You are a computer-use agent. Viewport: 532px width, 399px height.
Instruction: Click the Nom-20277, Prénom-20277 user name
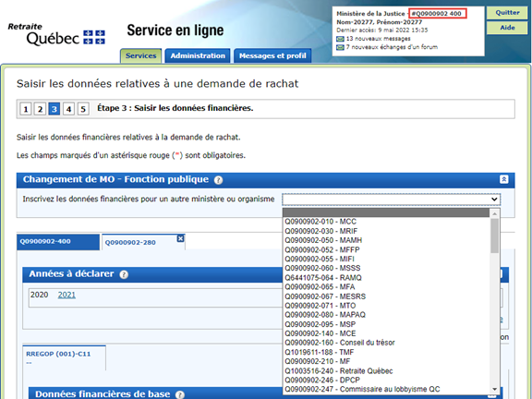380,22
